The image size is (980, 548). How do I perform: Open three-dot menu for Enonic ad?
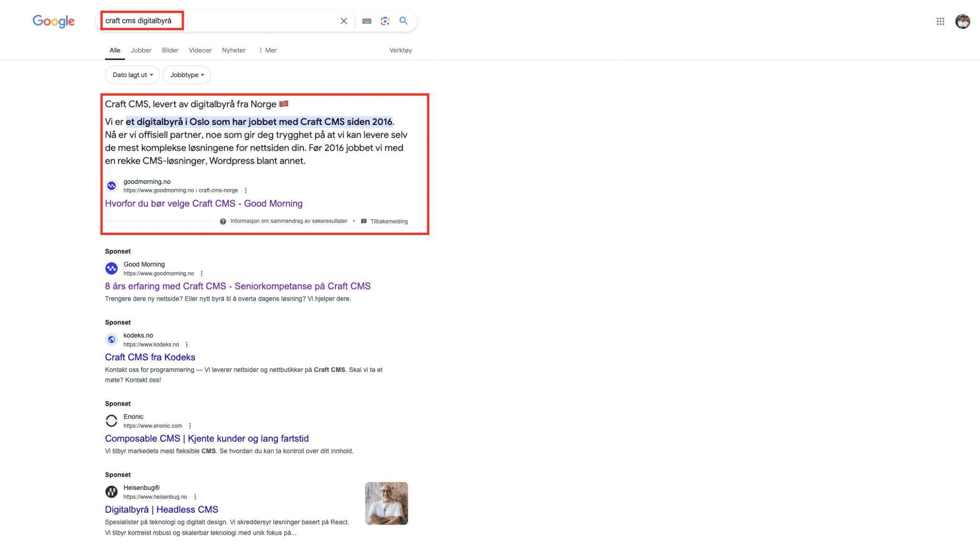pos(190,426)
